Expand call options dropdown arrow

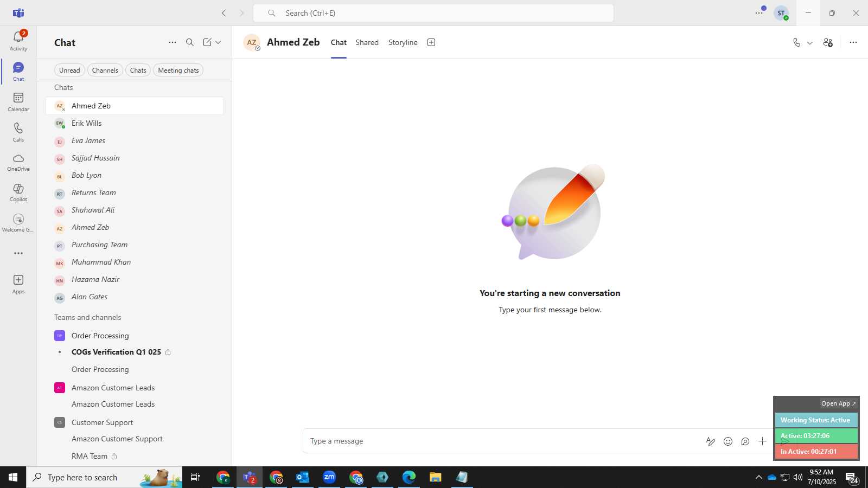click(x=810, y=43)
